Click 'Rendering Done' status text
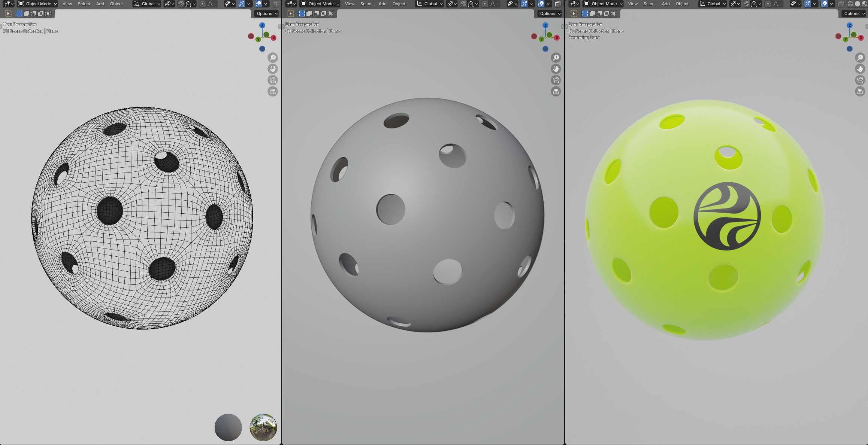Screen dimensions: 868x445 pyautogui.click(x=584, y=38)
